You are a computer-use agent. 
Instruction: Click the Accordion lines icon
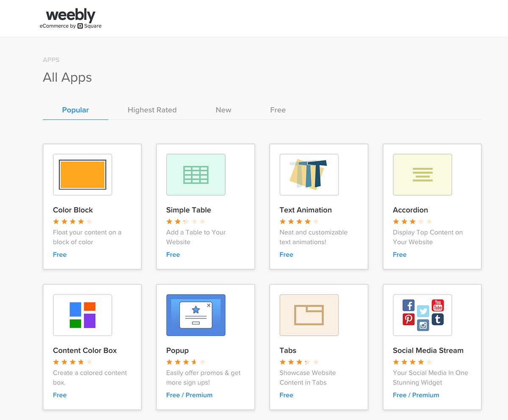point(422,174)
